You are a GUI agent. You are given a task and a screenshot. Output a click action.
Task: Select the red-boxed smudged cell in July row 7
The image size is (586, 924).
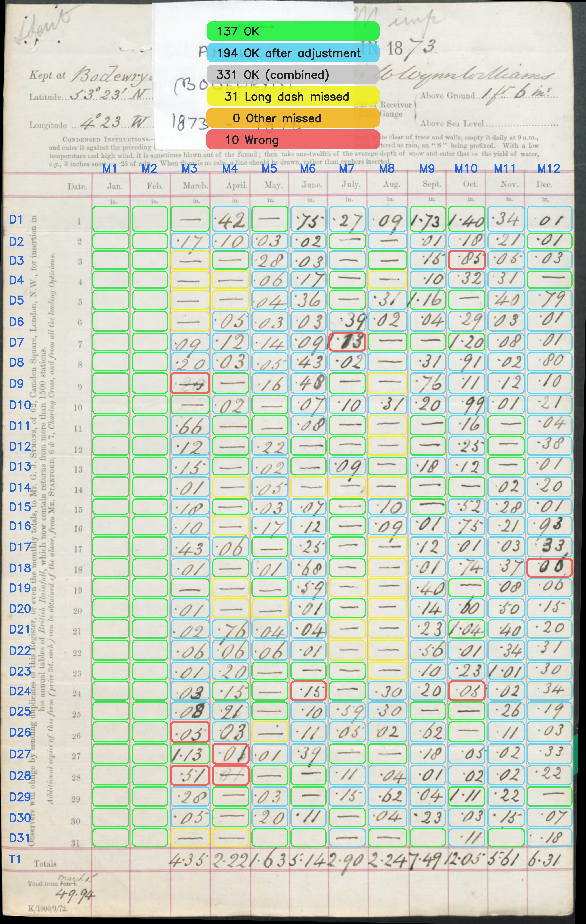click(347, 342)
